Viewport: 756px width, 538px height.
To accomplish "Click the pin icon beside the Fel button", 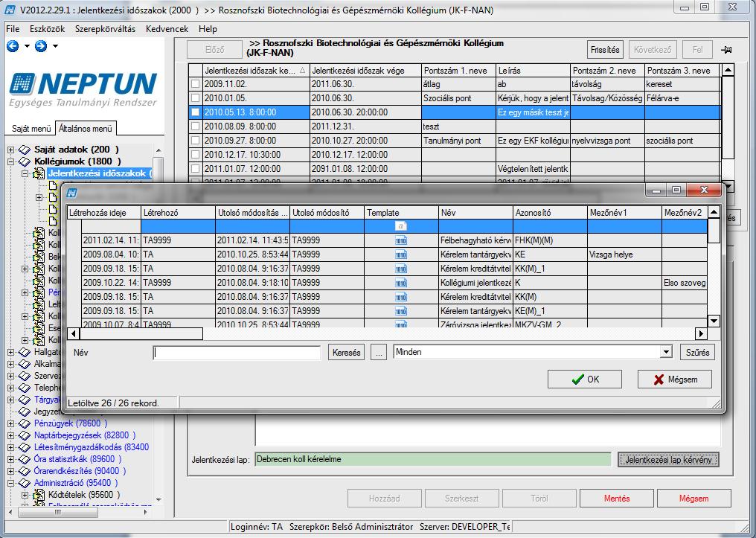I will 726,50.
